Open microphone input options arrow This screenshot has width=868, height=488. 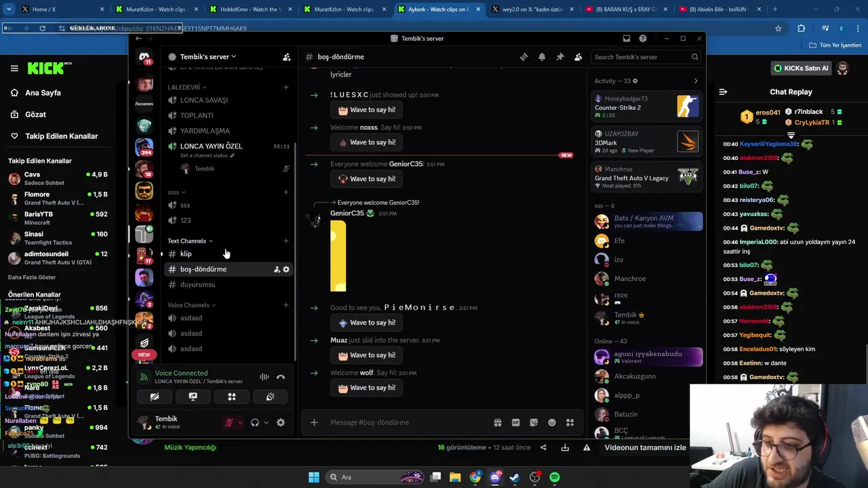[240, 423]
